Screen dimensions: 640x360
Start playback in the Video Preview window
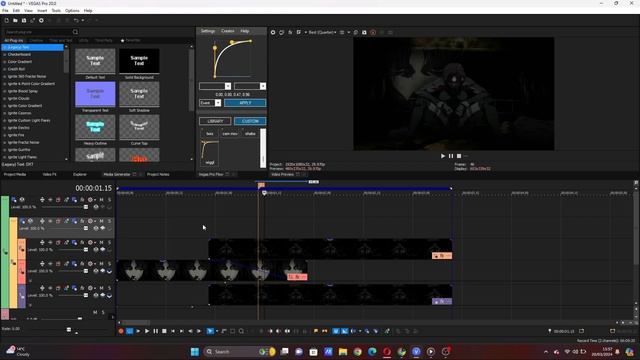point(443,156)
